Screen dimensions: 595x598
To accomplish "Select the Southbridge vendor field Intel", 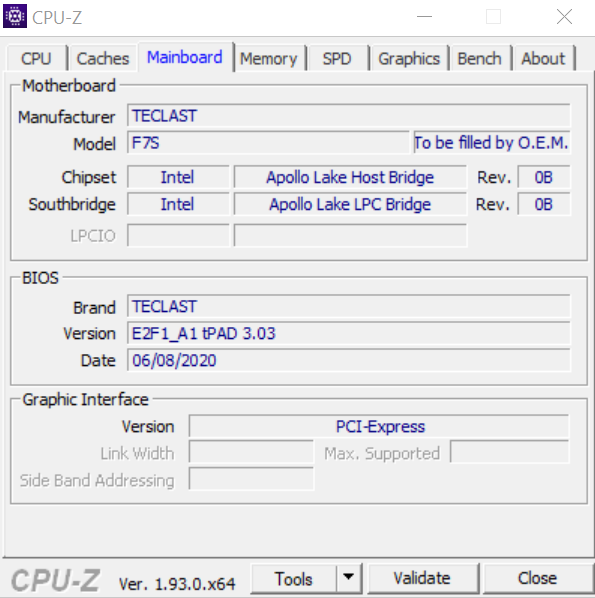I will coord(178,204).
